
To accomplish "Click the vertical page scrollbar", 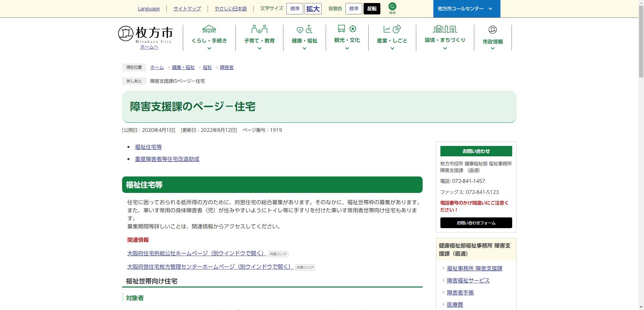I will pyautogui.click(x=641, y=42).
